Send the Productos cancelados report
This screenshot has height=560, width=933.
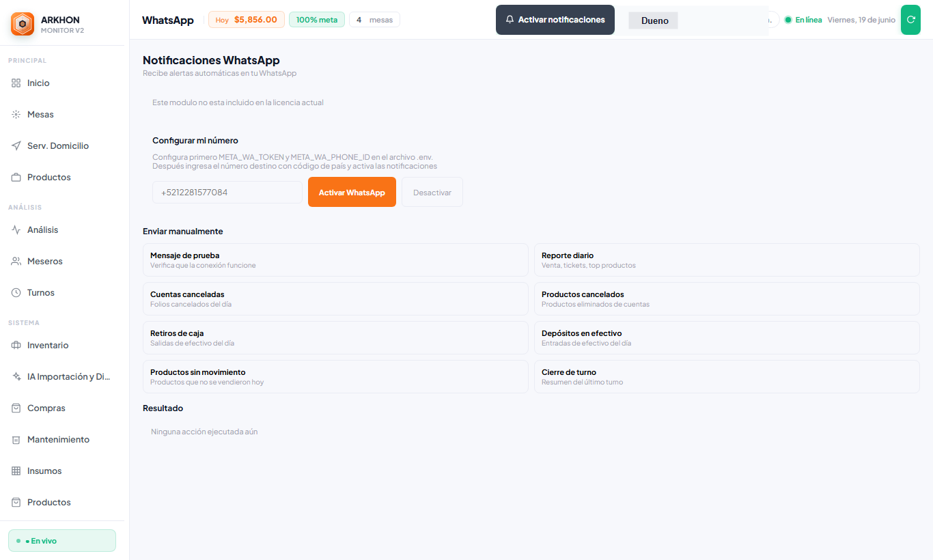727,298
